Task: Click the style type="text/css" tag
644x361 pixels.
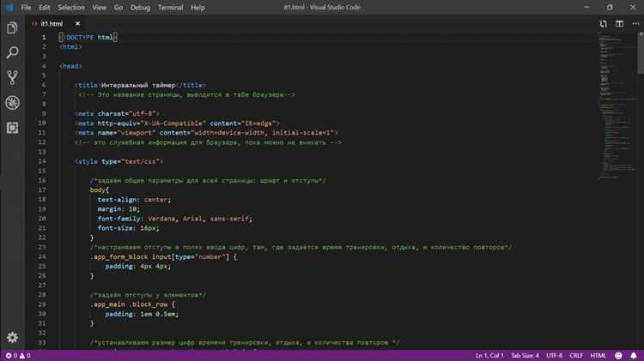Action: coord(118,161)
